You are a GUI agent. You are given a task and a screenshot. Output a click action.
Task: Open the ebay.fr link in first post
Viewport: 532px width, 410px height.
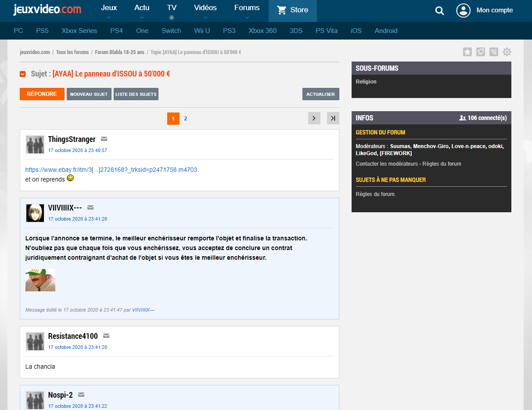point(111,170)
